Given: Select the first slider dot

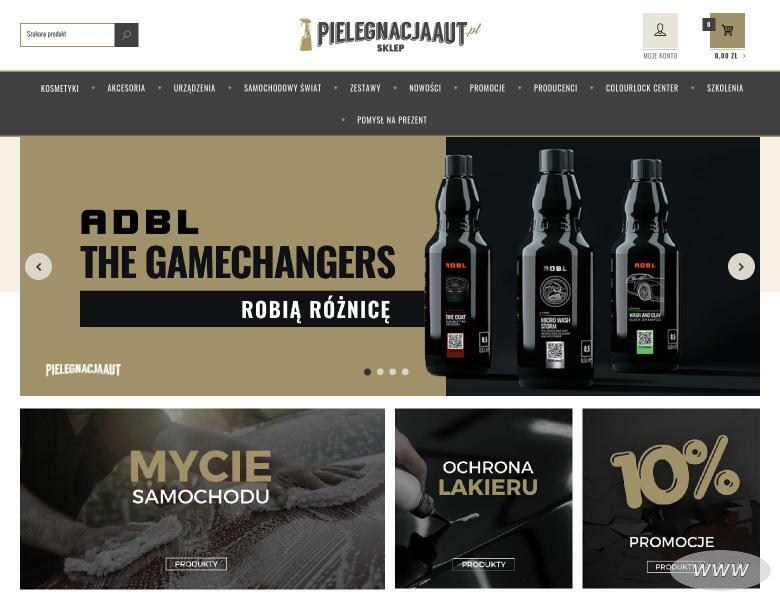Looking at the screenshot, I should (x=368, y=372).
